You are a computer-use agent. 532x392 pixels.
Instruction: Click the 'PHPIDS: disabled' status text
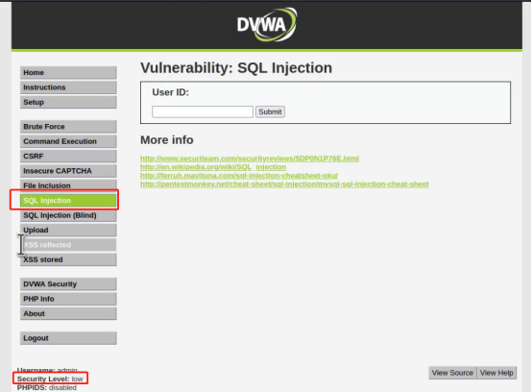pos(47,387)
